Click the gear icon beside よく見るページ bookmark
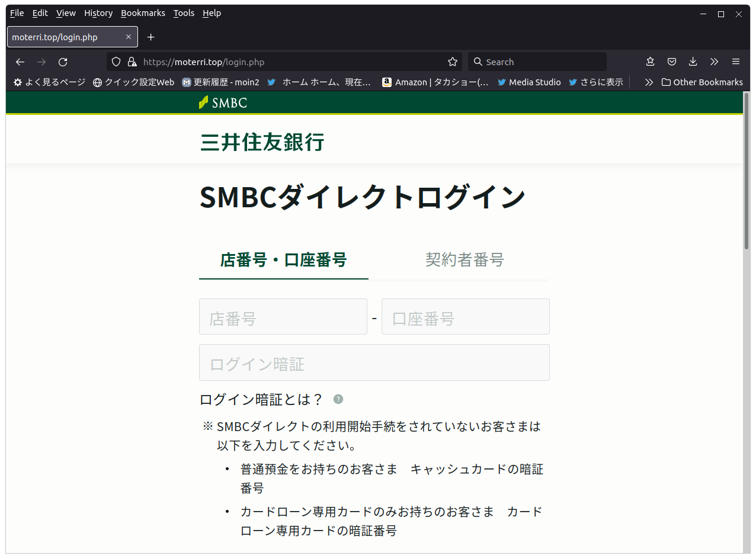This screenshot has height=559, width=756. (17, 82)
